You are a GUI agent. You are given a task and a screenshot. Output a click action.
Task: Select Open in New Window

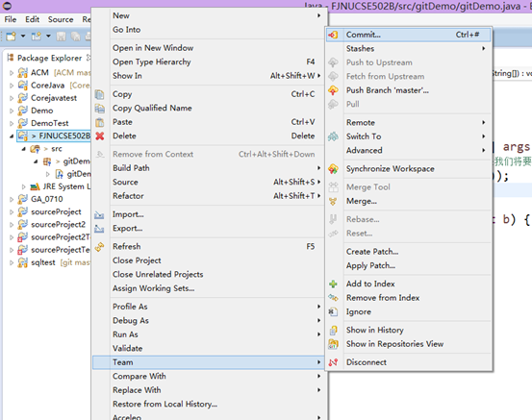[x=209, y=48]
